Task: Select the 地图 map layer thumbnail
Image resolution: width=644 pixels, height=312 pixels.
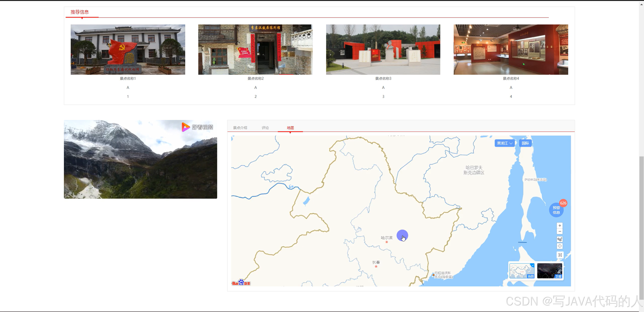Action: pos(522,271)
